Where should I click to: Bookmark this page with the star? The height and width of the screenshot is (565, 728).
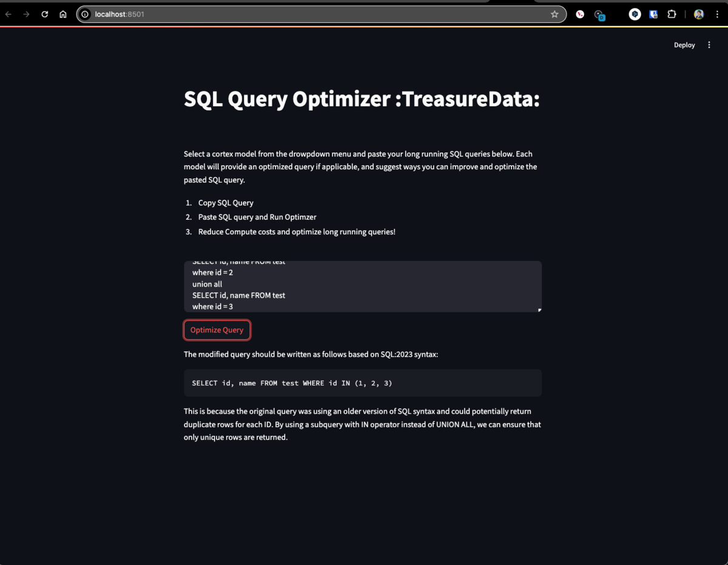[x=554, y=14]
